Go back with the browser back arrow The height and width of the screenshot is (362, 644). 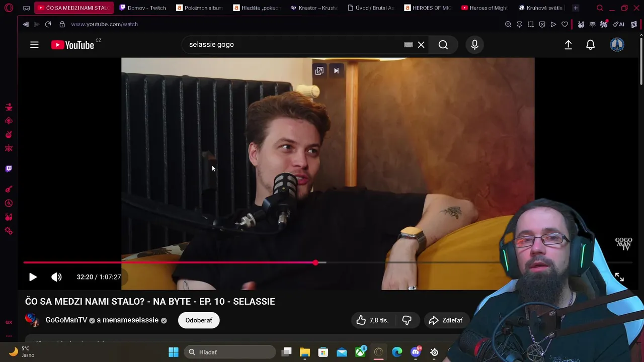point(26,24)
